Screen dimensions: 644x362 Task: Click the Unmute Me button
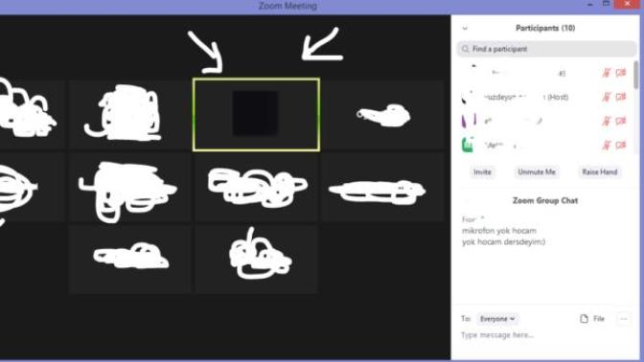(x=537, y=172)
